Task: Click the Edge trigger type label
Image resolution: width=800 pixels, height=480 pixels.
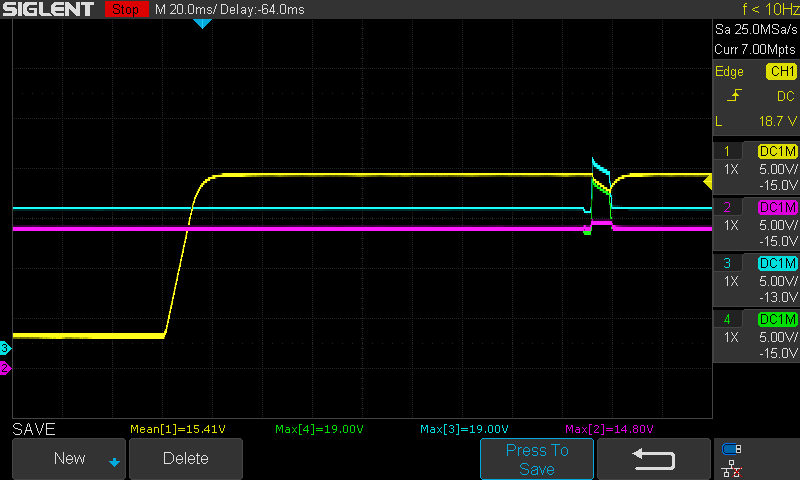Action: click(729, 72)
